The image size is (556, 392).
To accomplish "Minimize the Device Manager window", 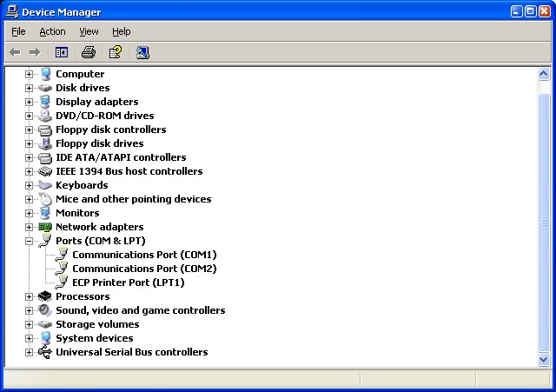I will click(516, 11).
